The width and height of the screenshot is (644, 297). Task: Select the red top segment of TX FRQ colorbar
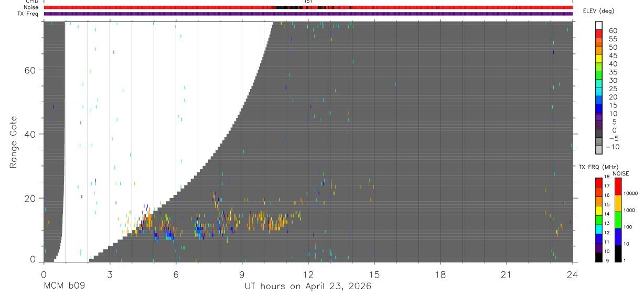598,183
